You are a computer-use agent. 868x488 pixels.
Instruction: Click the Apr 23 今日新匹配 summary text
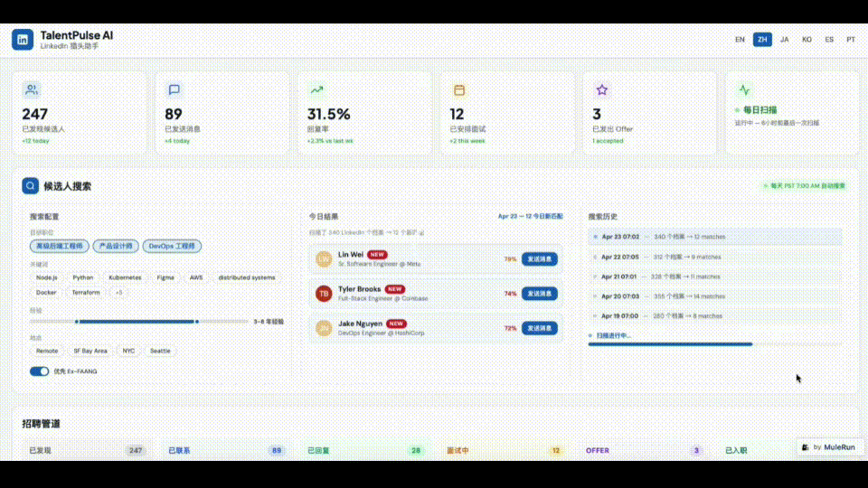[530, 216]
